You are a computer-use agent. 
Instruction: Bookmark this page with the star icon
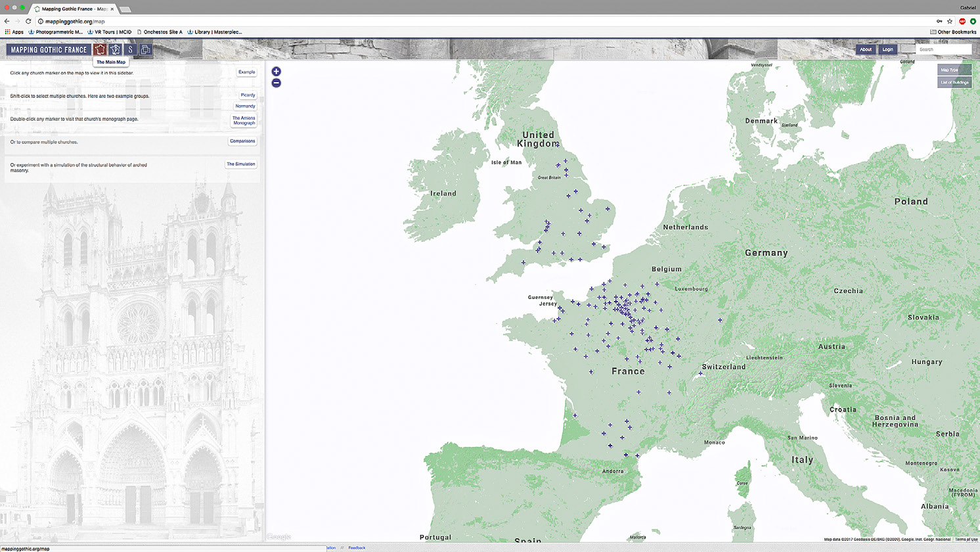point(950,21)
